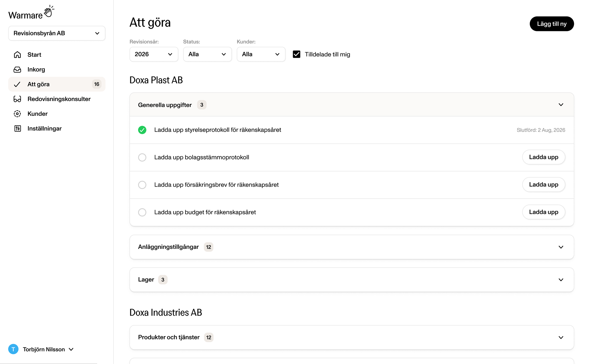Click the green completed checkmark for styrelseprotokoll
Image resolution: width=591 pixels, height=364 pixels.
142,130
